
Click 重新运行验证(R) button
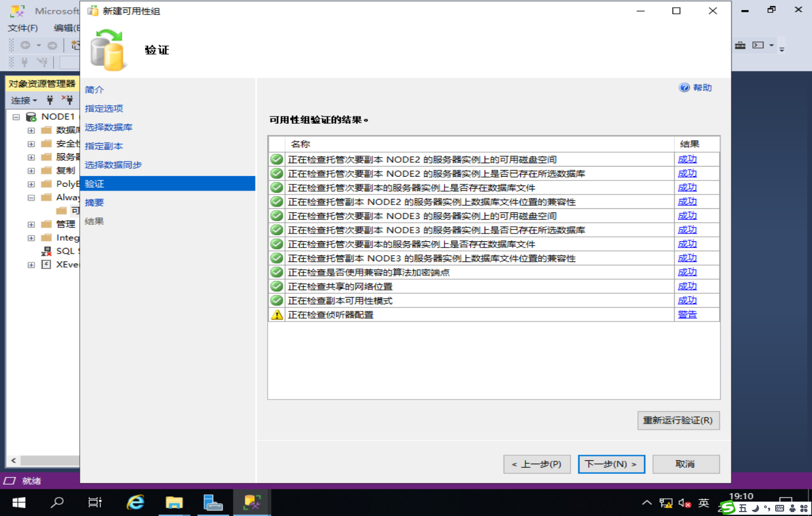678,420
